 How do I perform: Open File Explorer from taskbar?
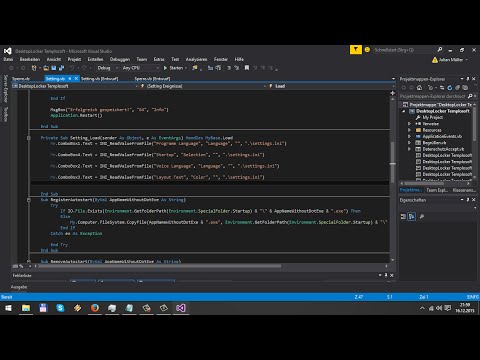point(26,308)
